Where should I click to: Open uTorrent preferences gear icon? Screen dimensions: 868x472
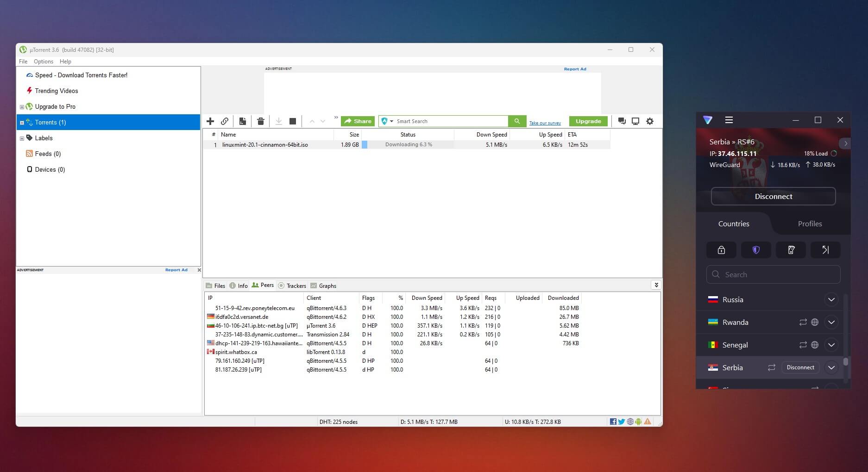[x=650, y=121]
